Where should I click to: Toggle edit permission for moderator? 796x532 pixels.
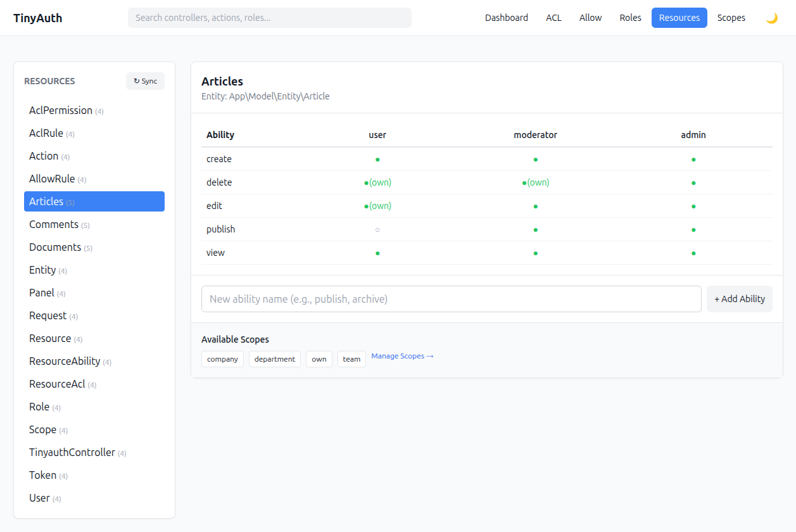click(536, 206)
